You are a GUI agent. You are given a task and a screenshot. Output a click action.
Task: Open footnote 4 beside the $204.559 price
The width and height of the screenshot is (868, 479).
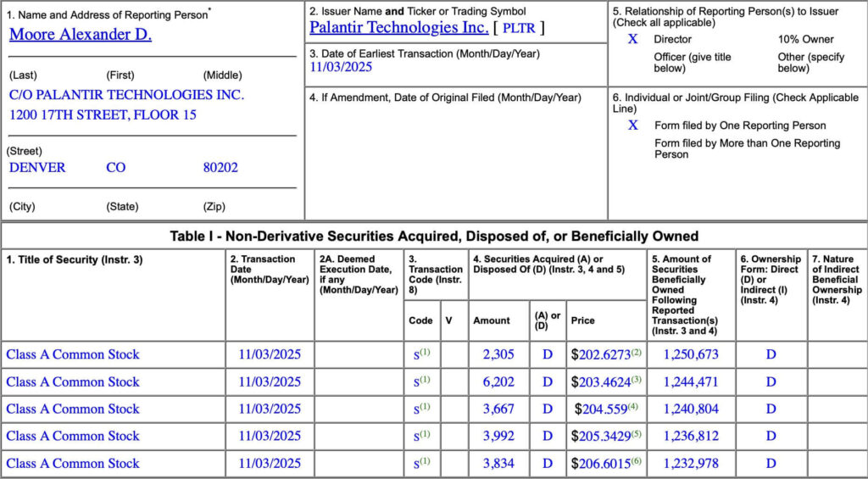pyautogui.click(x=632, y=406)
